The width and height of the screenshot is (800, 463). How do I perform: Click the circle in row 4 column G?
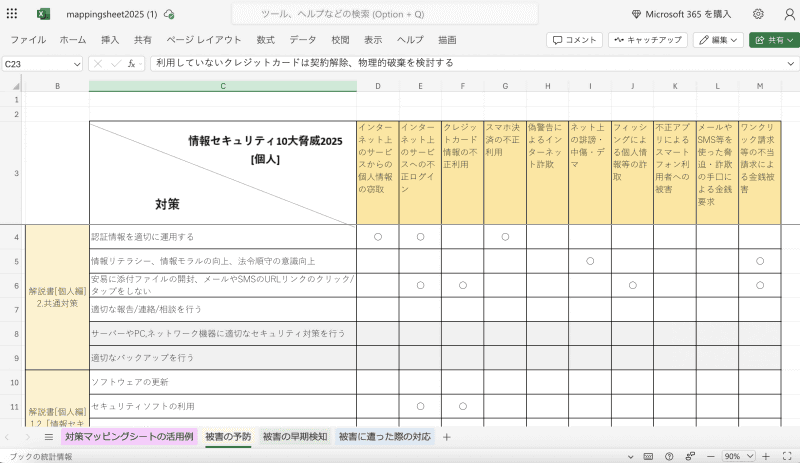505,237
